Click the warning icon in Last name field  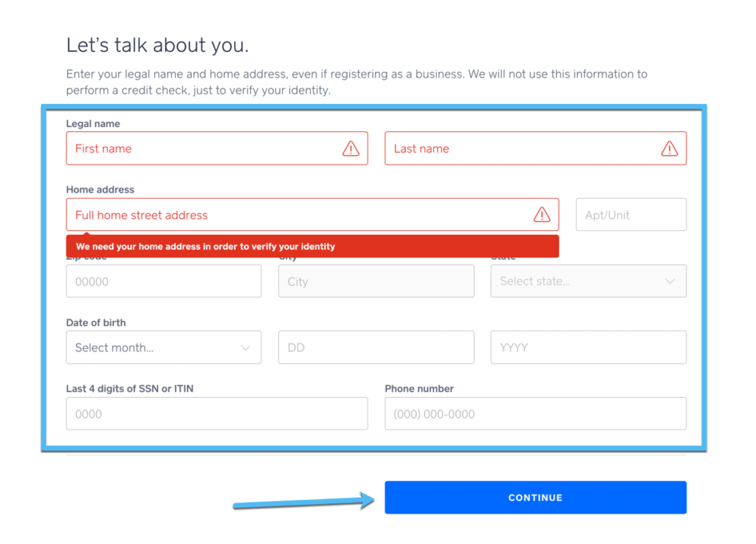(x=669, y=149)
